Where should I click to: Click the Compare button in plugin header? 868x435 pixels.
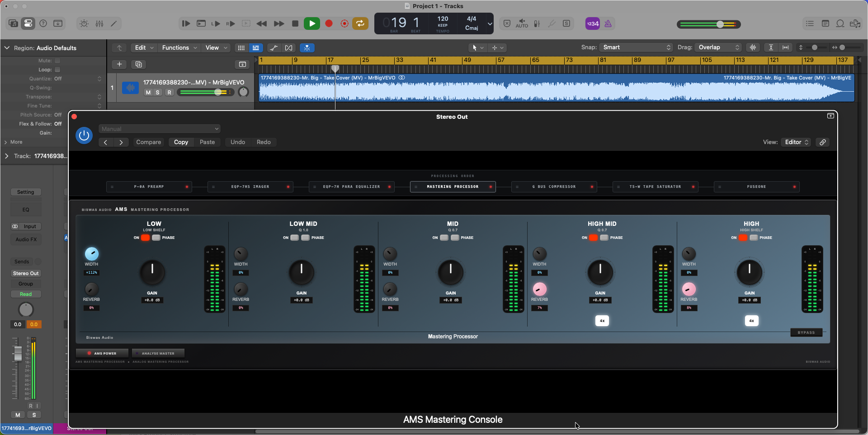click(149, 142)
